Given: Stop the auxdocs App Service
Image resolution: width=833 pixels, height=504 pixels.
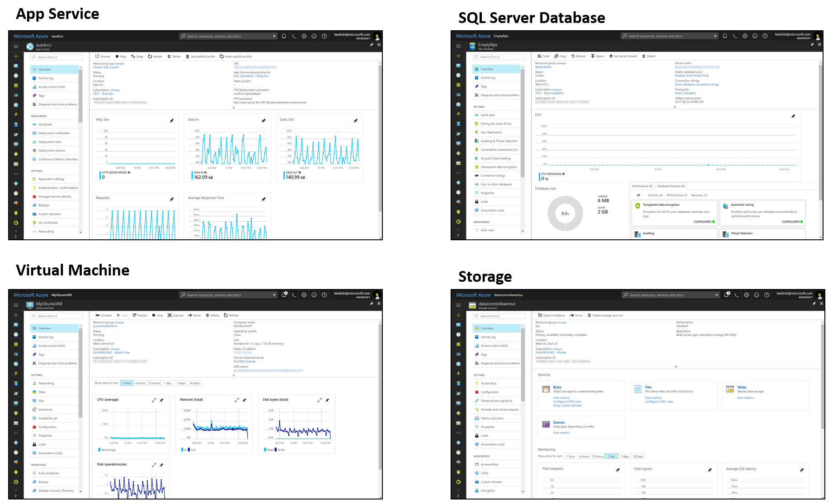Looking at the screenshot, I should click(121, 56).
